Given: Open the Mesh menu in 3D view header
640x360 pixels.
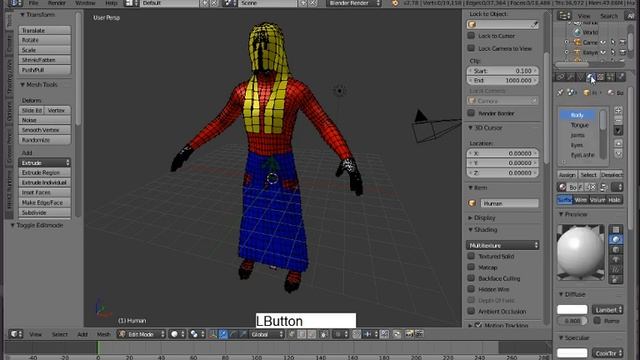Looking at the screenshot, I should pyautogui.click(x=103, y=334).
